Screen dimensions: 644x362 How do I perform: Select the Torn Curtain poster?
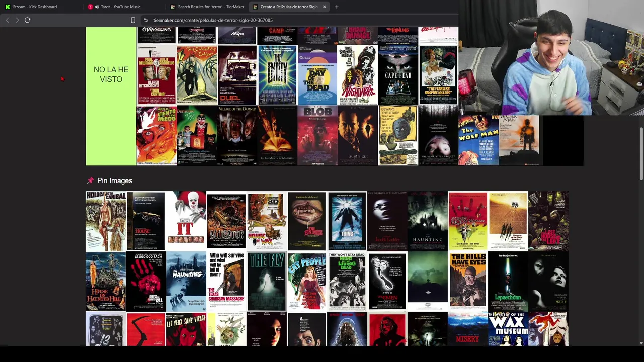coord(156,75)
